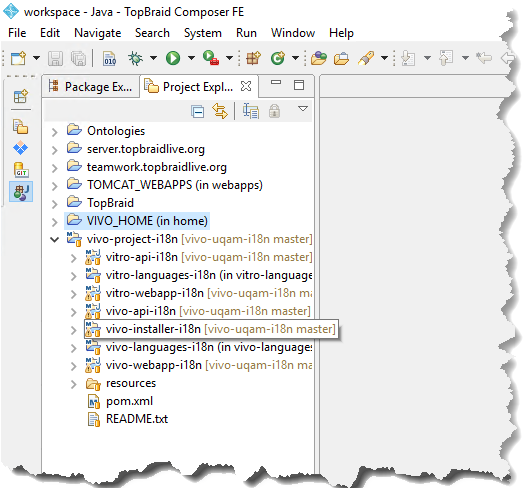The image size is (527, 490).
Task: Collapse the vivo-project-i18n project
Action: [x=54, y=239]
